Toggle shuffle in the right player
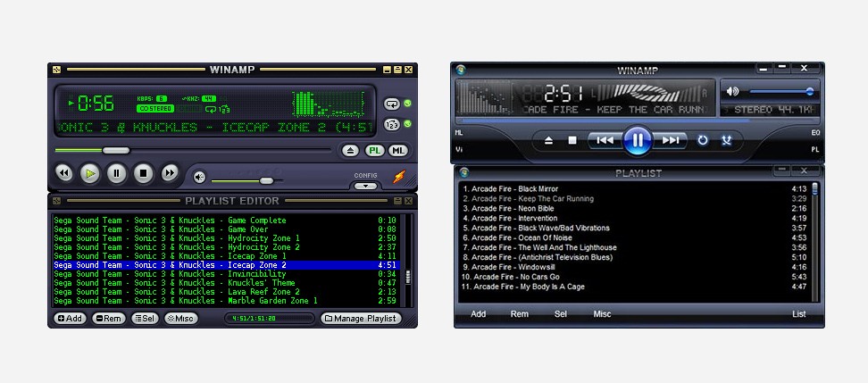The image size is (868, 383). coord(726,140)
